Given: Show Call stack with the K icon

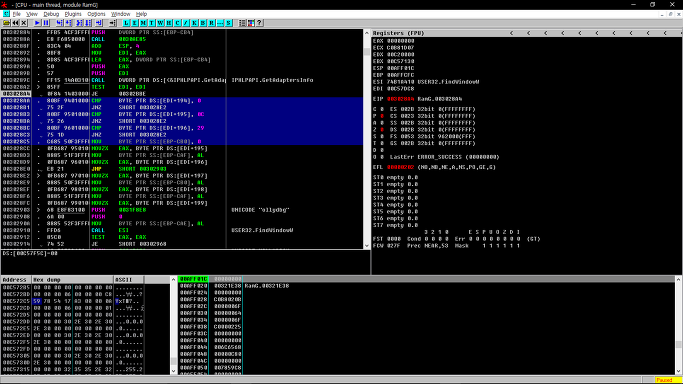Looking at the screenshot, I should (x=194, y=23).
